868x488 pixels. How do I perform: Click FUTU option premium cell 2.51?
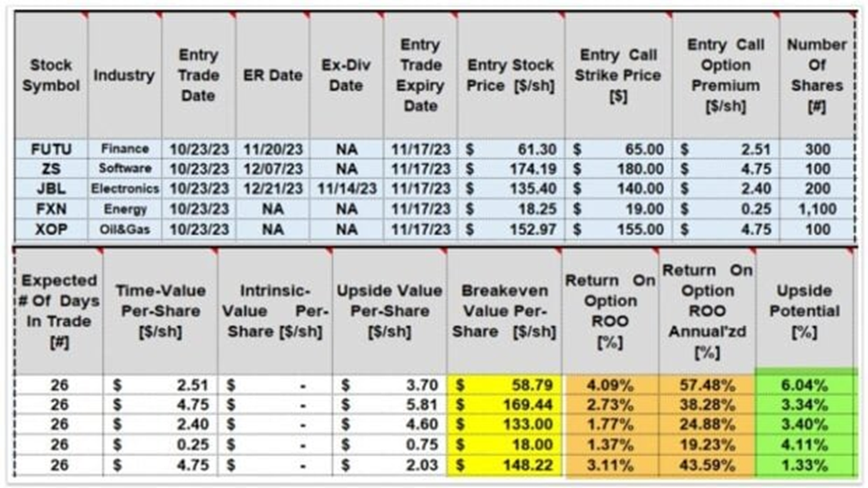click(726, 150)
